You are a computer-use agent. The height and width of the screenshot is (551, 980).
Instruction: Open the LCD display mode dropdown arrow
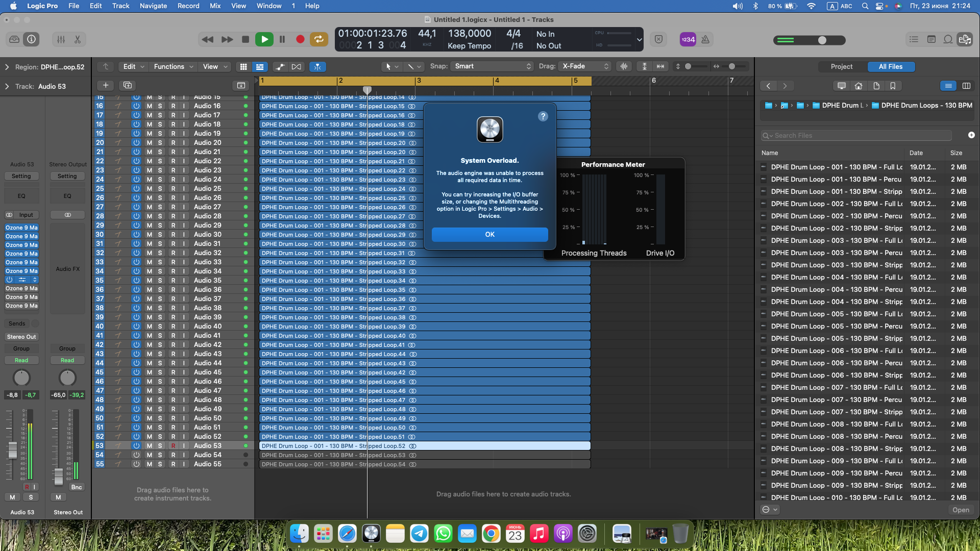[x=639, y=39]
